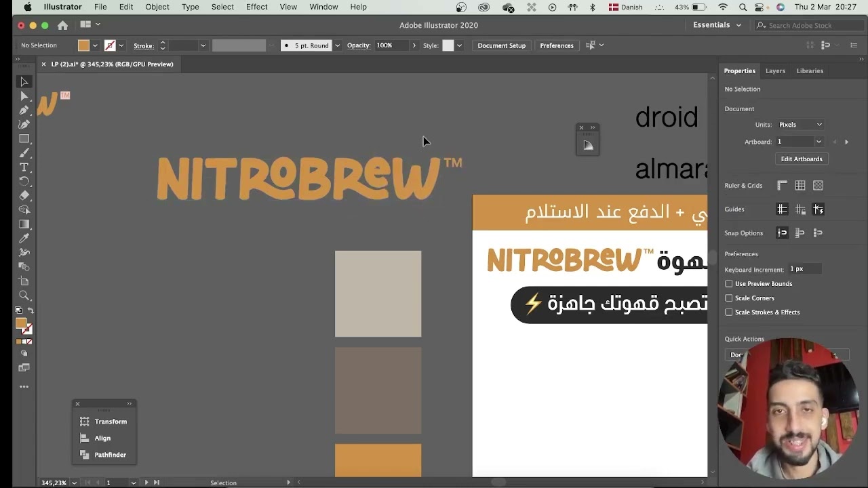Select the Gradient tool
Screen dimensions: 868x488
pos(24,224)
